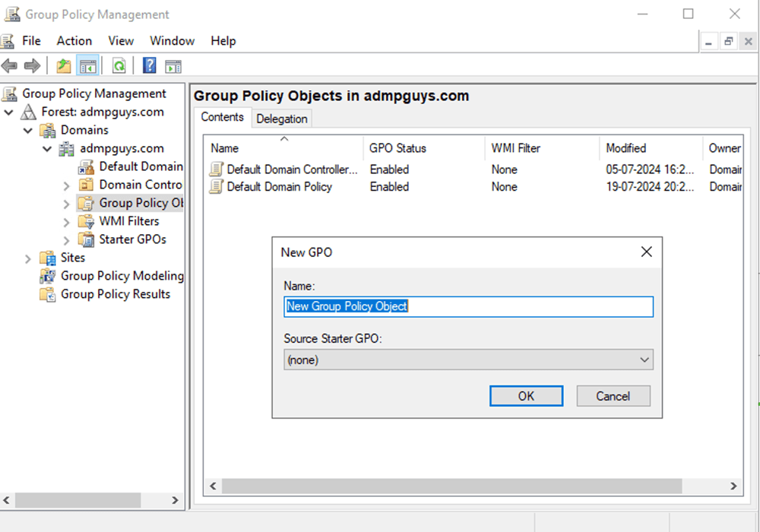Select the Up one level folder icon
760x532 pixels.
point(64,65)
